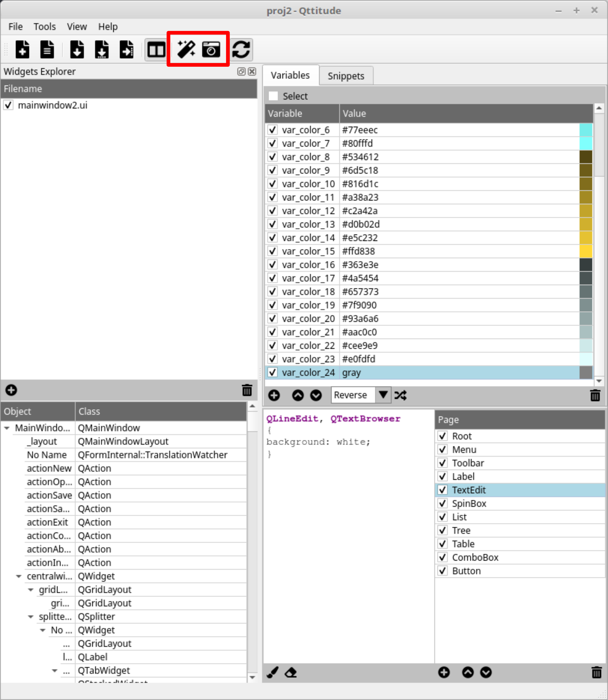The image size is (608, 700).
Task: Select the actionExit object row
Action: pyautogui.click(x=48, y=522)
